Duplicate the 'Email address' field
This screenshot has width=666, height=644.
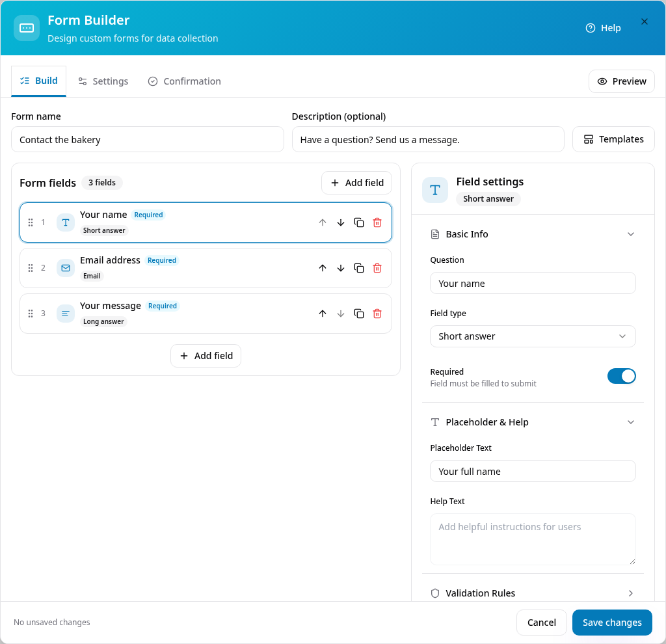(359, 268)
